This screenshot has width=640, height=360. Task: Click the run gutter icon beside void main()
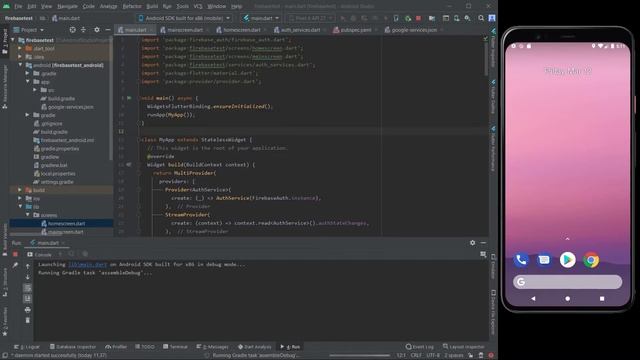pos(129,98)
